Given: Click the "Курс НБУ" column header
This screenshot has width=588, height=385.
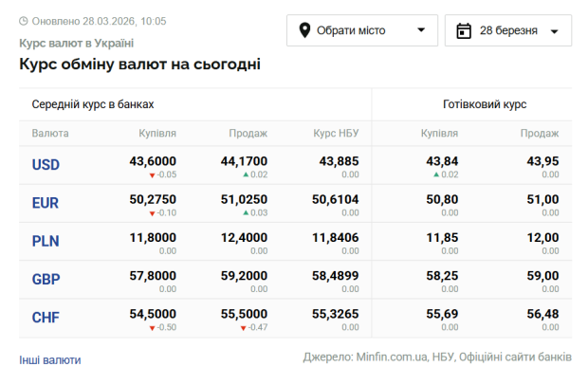Looking at the screenshot, I should tap(336, 134).
